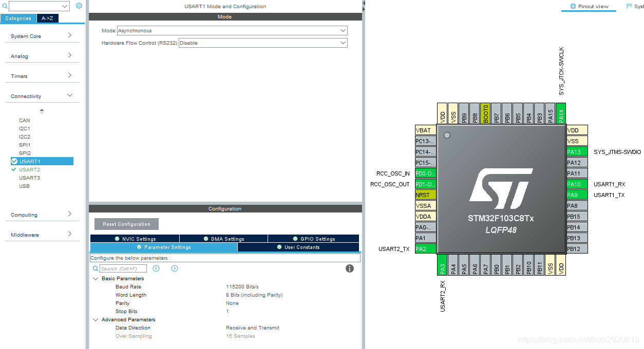Image resolution: width=644 pixels, height=349 pixels.
Task: Click the parameter search magnifier icon
Action: [96, 268]
